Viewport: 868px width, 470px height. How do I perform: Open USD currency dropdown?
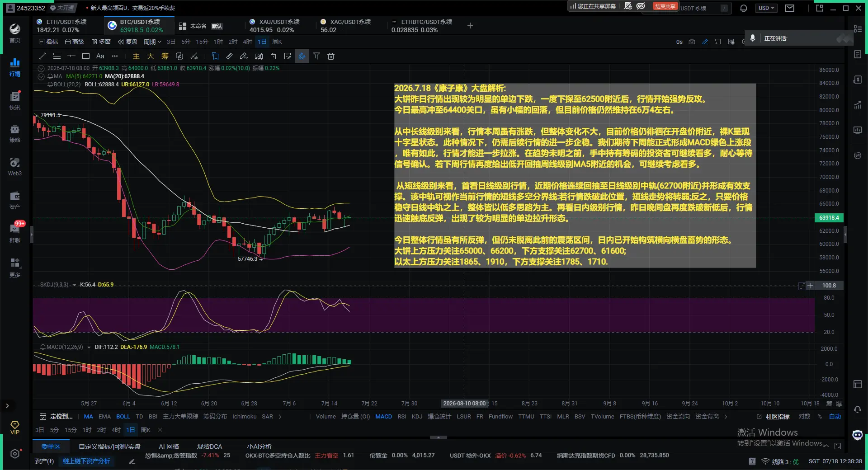766,8
